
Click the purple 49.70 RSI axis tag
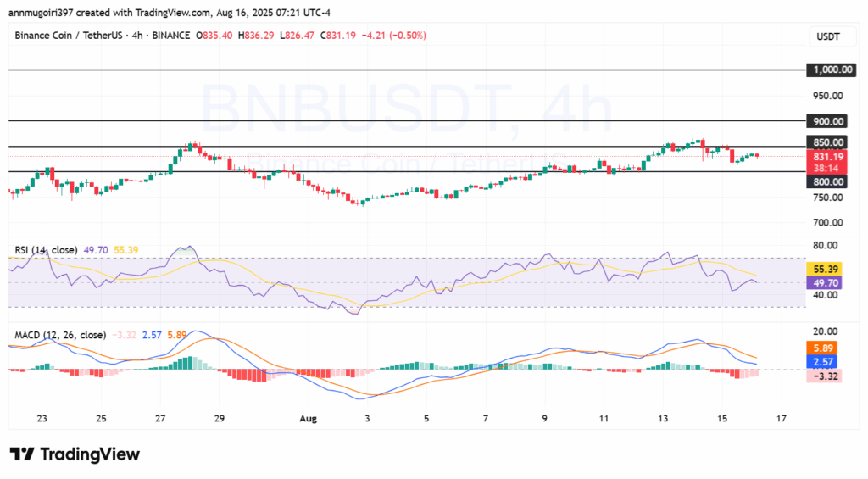point(824,283)
